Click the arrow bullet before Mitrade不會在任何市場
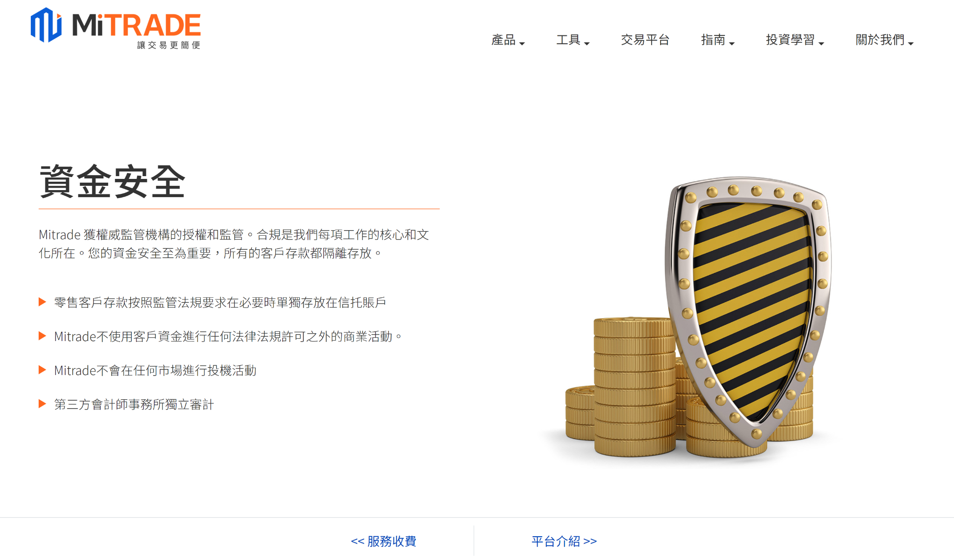Image resolution: width=954 pixels, height=560 pixels. coord(42,370)
